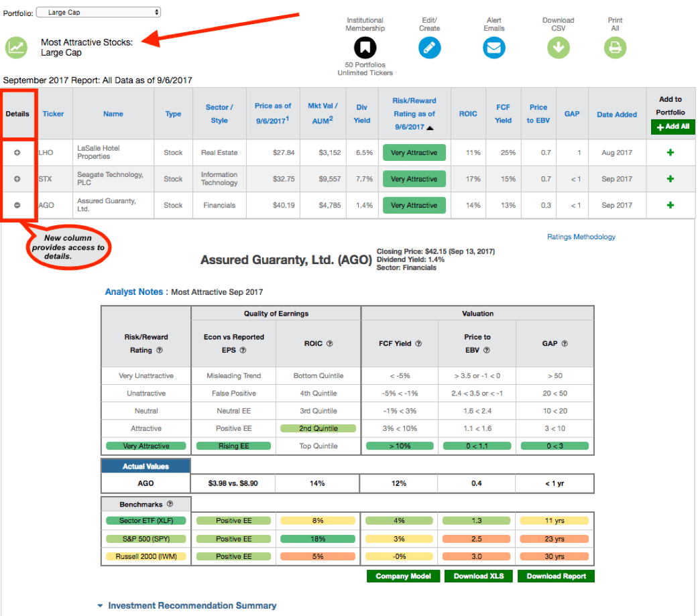Click the Edit/Create pencil icon
This screenshot has height=616, width=698.
(430, 48)
